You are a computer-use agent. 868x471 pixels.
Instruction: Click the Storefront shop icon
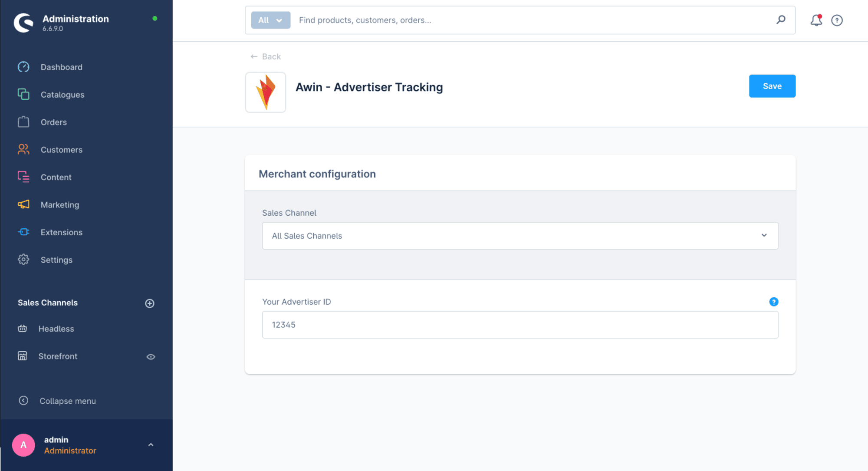pyautogui.click(x=23, y=356)
